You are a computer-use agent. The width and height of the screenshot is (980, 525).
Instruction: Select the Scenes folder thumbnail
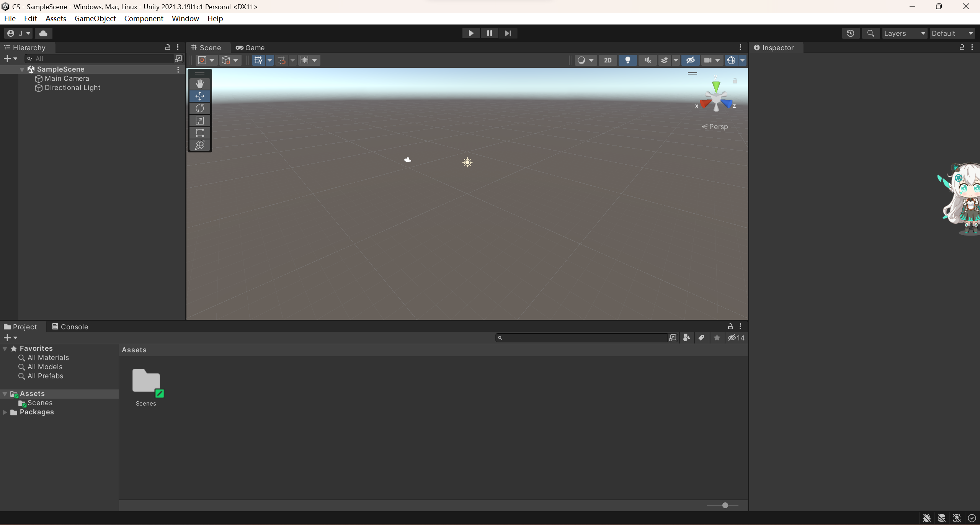coord(146,383)
